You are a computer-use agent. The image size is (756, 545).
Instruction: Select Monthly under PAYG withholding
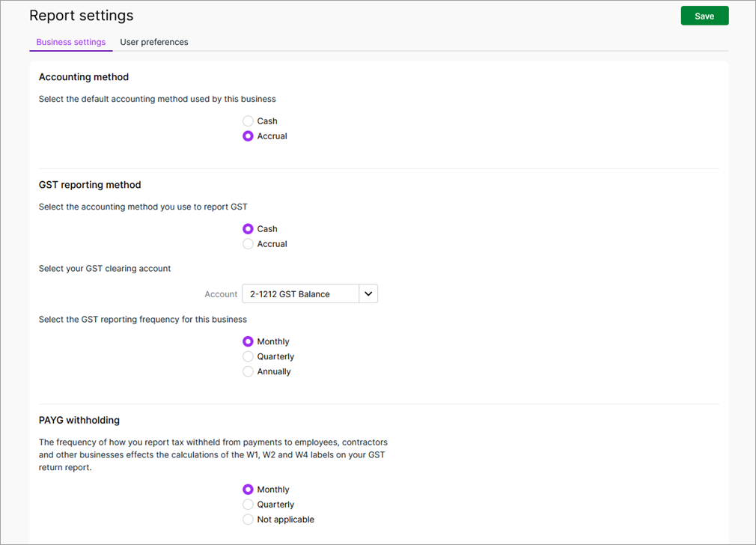click(248, 490)
